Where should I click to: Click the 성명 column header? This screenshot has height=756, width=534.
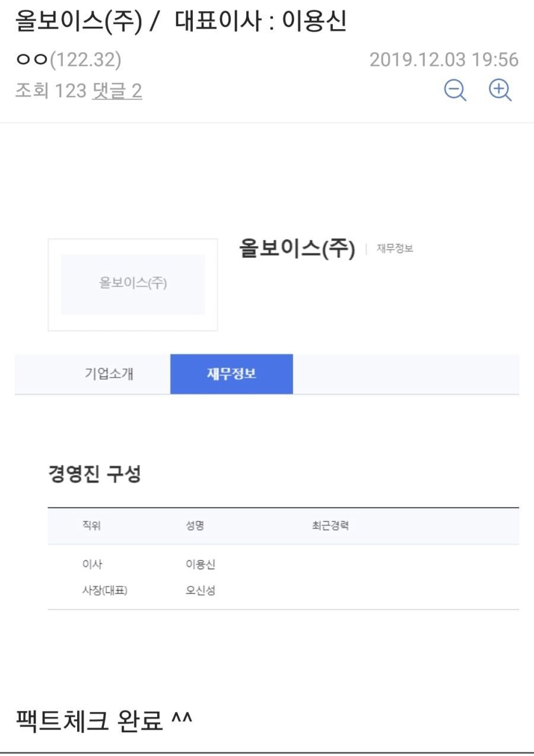(x=195, y=526)
